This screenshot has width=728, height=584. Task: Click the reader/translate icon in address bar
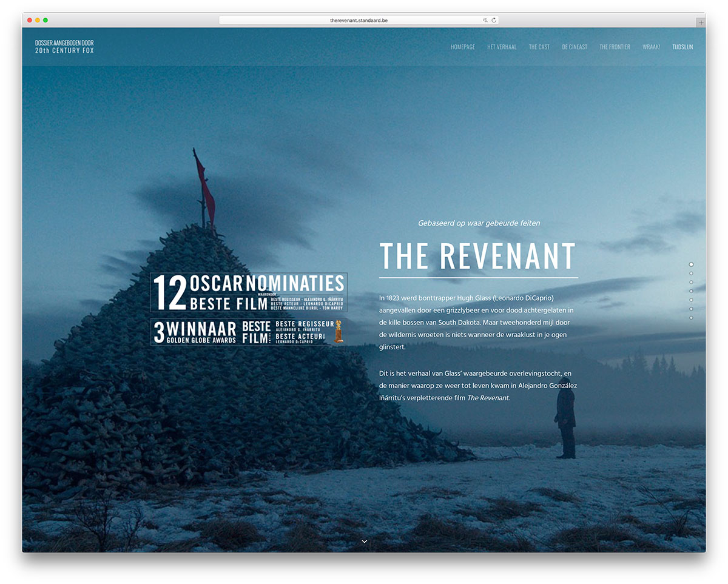pyautogui.click(x=485, y=20)
